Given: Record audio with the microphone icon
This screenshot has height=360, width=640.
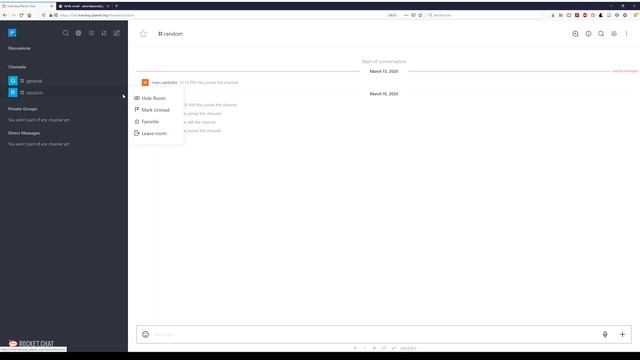Looking at the screenshot, I should [605, 334].
